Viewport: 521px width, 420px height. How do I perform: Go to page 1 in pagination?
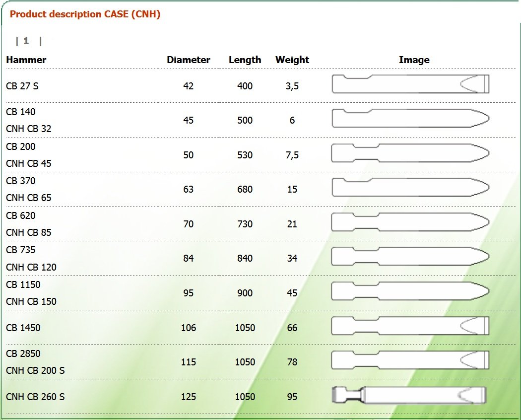point(26,41)
